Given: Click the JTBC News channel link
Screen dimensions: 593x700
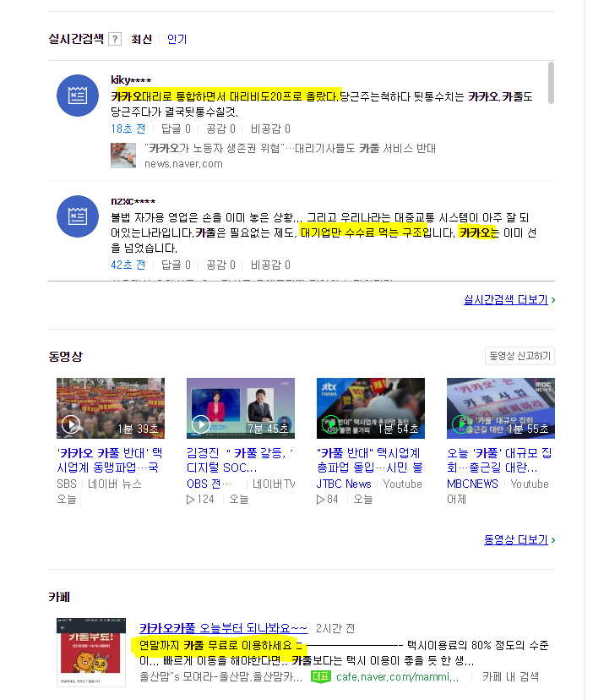Looking at the screenshot, I should click(x=344, y=484).
